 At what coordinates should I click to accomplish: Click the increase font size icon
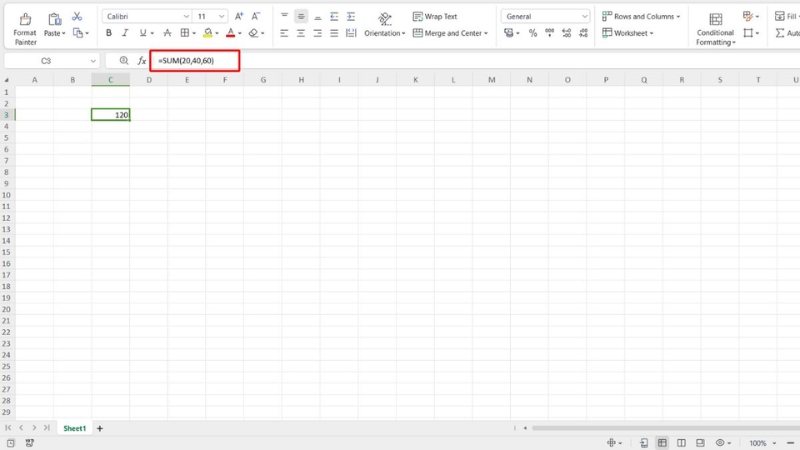237,17
